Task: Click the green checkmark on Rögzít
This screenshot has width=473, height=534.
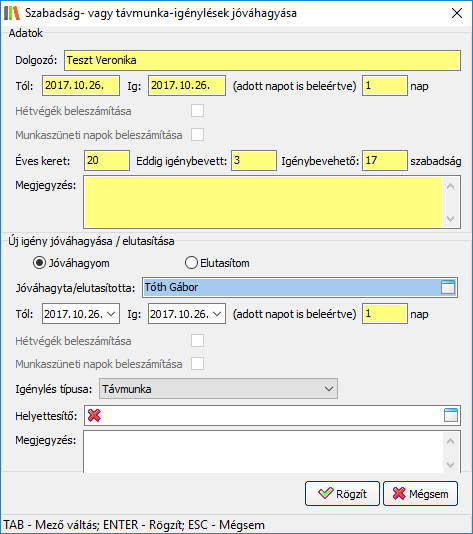Action: click(x=325, y=493)
